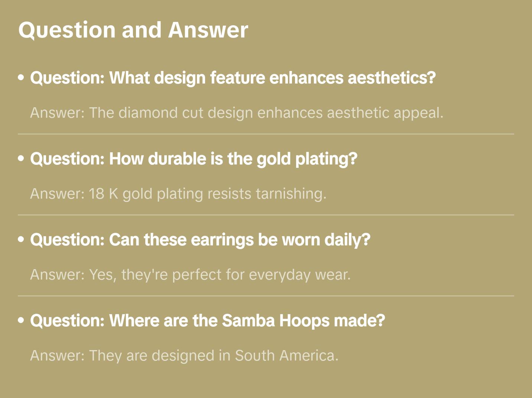Click divider line below the everyday wear answer
This screenshot has width=532, height=398.
tap(266, 296)
